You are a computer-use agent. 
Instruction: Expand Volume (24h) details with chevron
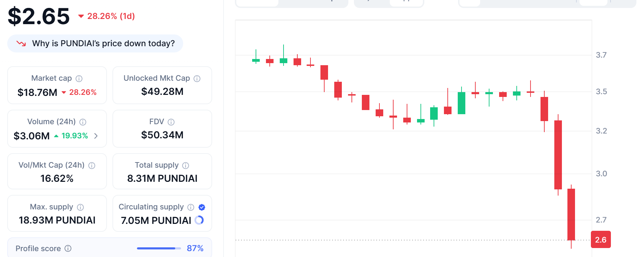tap(96, 136)
